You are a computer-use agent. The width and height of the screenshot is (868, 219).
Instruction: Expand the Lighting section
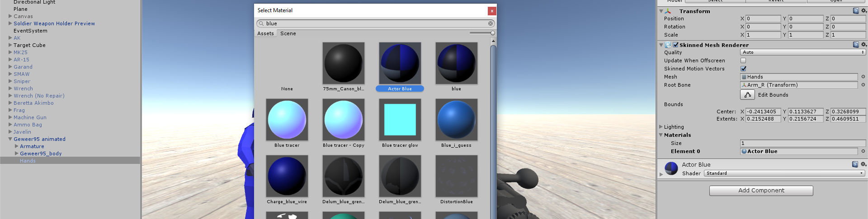pos(661,127)
